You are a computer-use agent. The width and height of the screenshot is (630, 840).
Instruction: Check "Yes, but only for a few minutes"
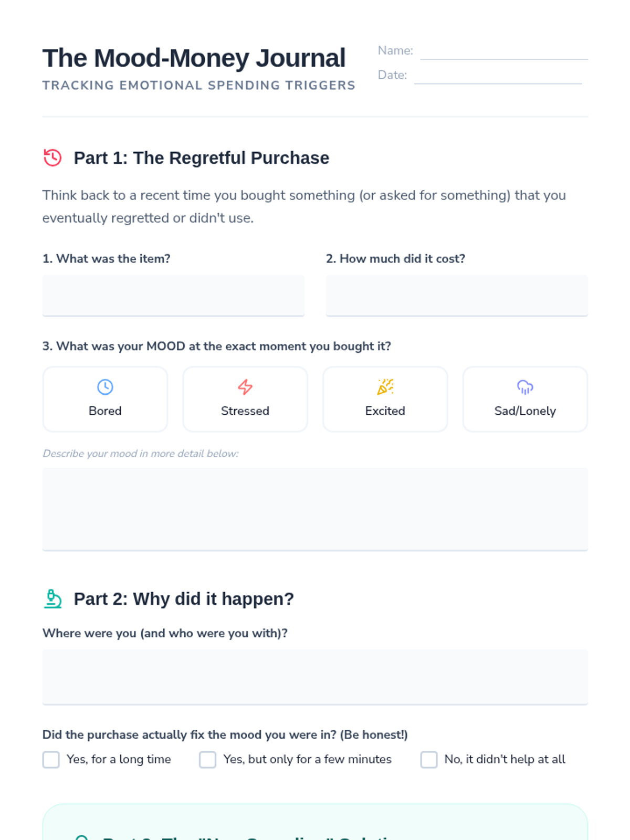[207, 759]
